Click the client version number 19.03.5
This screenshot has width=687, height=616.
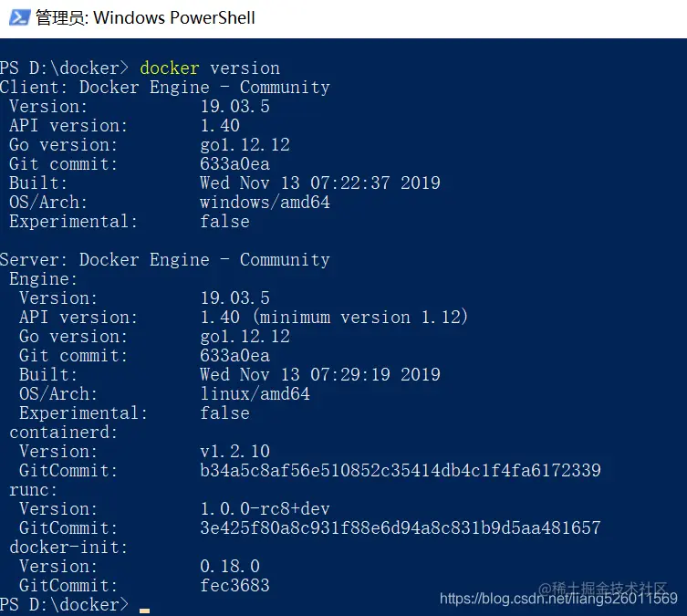[234, 107]
